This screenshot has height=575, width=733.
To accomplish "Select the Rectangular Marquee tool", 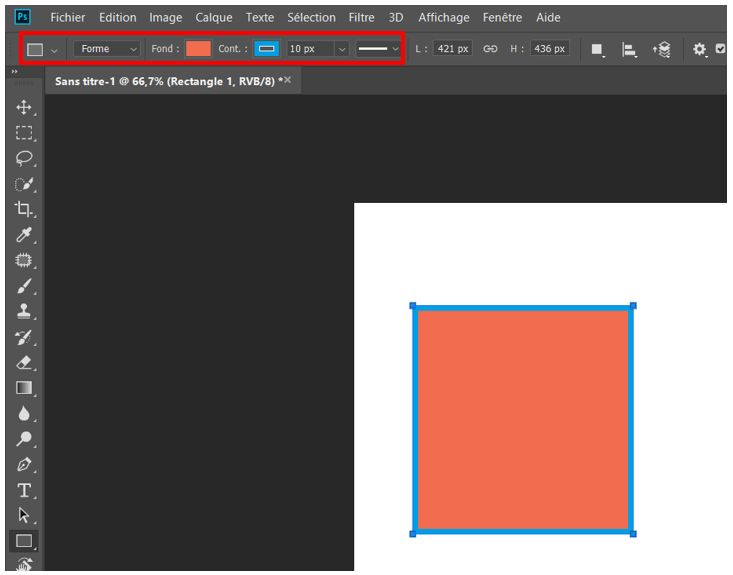I will [24, 133].
